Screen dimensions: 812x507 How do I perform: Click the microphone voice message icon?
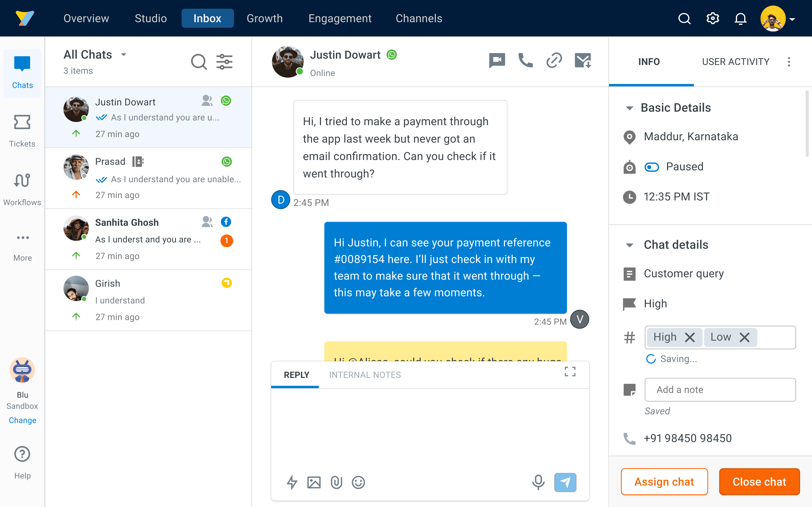pyautogui.click(x=538, y=482)
